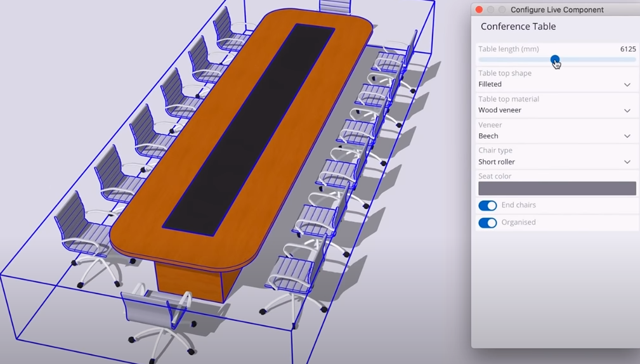Select the end chair at the table's far end
The height and width of the screenshot is (364, 640).
point(335,6)
